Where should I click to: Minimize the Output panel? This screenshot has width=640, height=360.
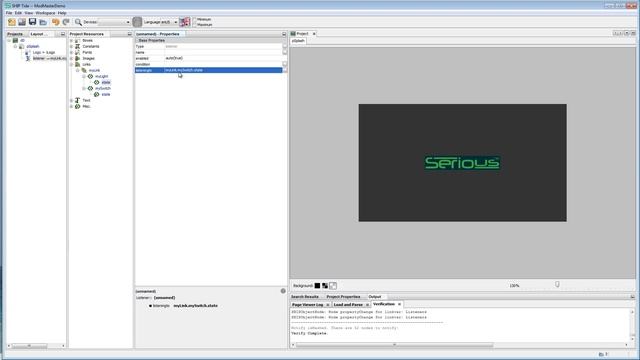pyautogui.click(x=632, y=297)
